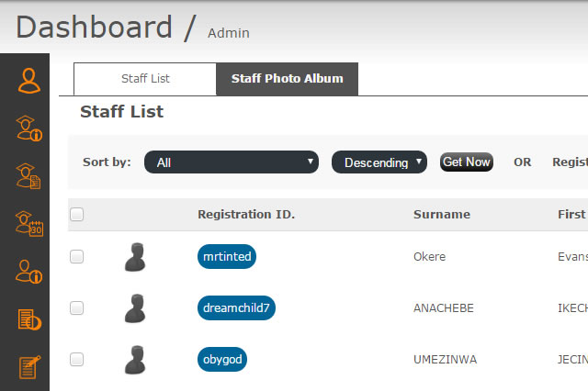Expand the Descending order dropdown
The image size is (588, 391).
tap(379, 162)
